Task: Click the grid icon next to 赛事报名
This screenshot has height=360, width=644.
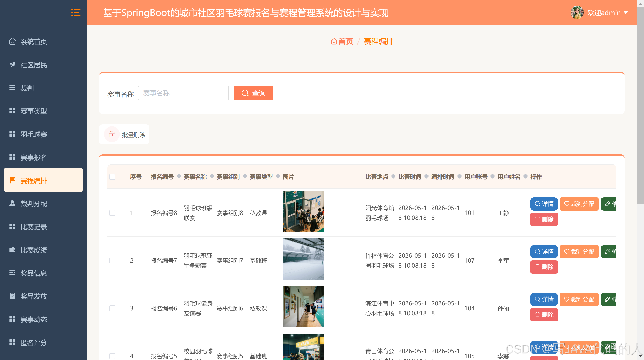Action: (12, 157)
